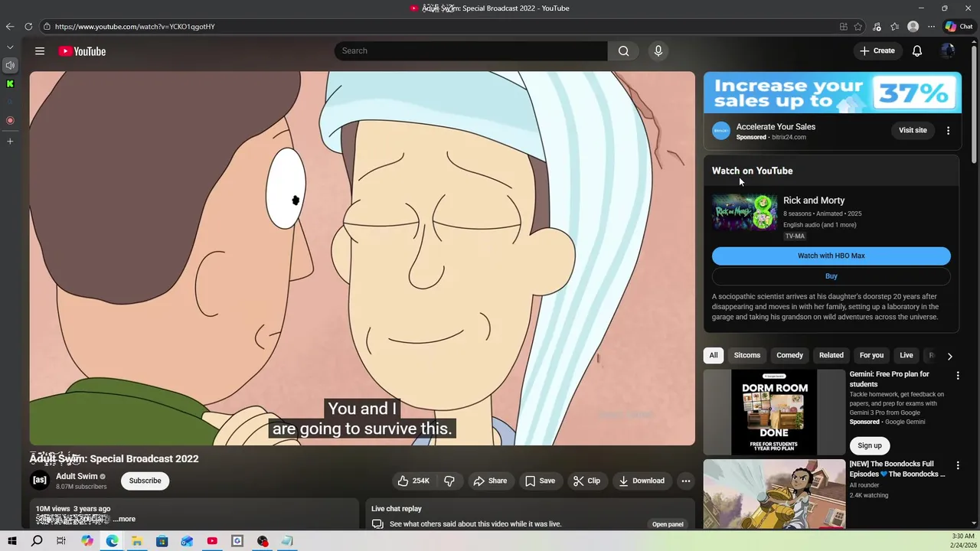Click the live chat replay bubble icon
Image resolution: width=980 pixels, height=551 pixels.
(x=377, y=524)
